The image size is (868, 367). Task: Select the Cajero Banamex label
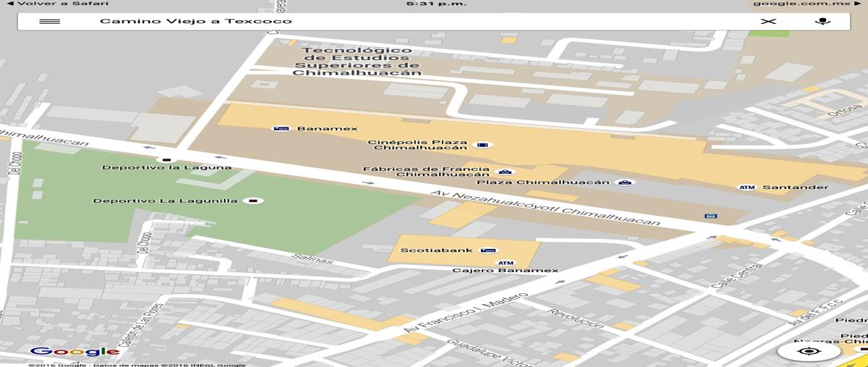(x=506, y=271)
